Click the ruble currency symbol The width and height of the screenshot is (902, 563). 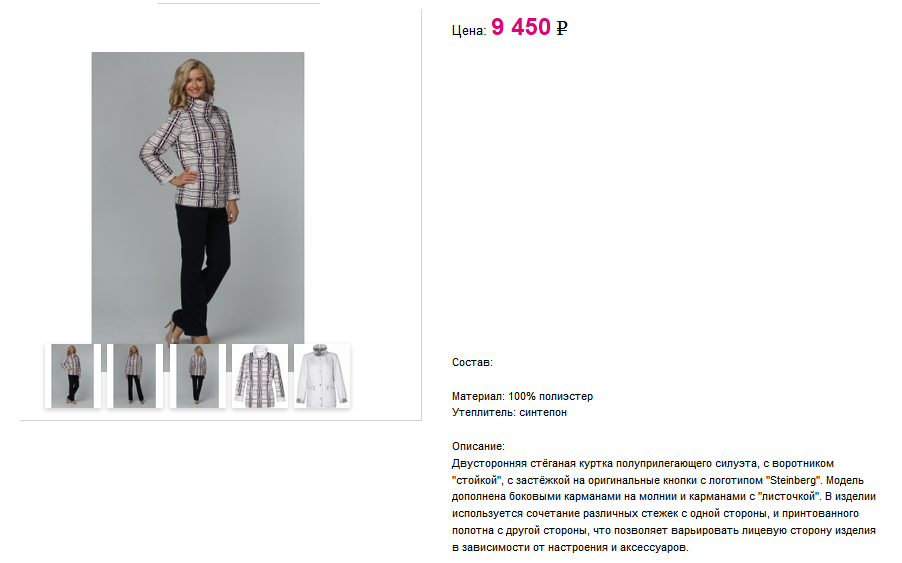point(562,28)
